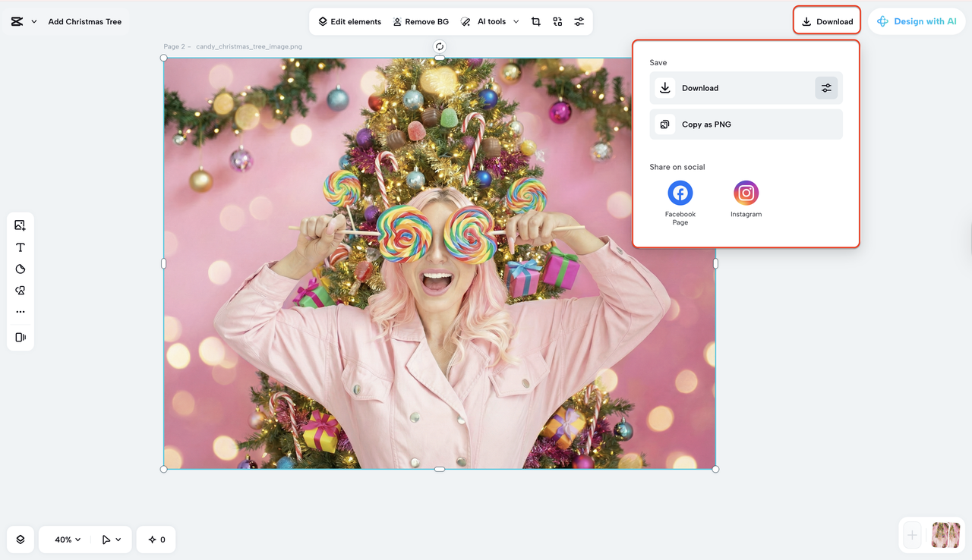
Task: Click the adjust sliders icon in top toolbar
Action: click(579, 22)
